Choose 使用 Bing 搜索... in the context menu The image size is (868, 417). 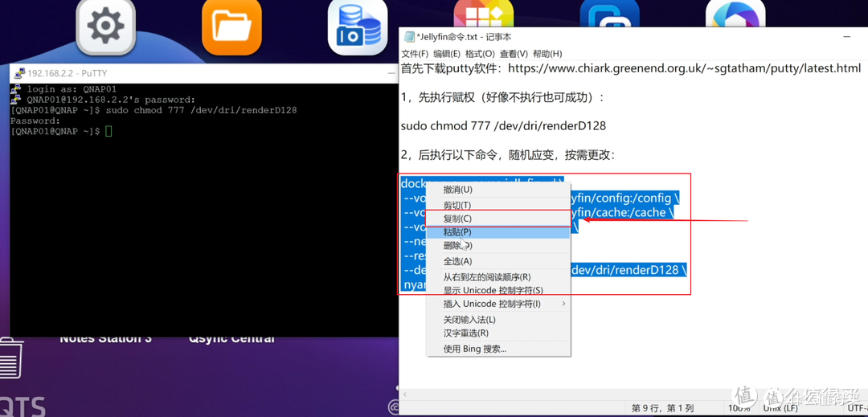pyautogui.click(x=498, y=349)
